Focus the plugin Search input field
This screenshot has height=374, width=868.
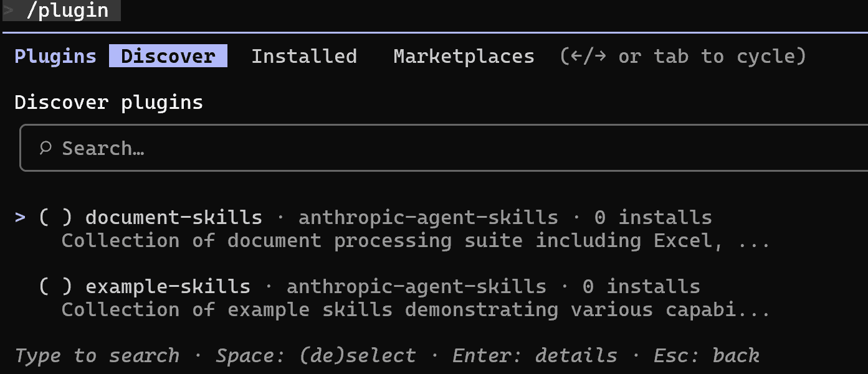pos(436,148)
